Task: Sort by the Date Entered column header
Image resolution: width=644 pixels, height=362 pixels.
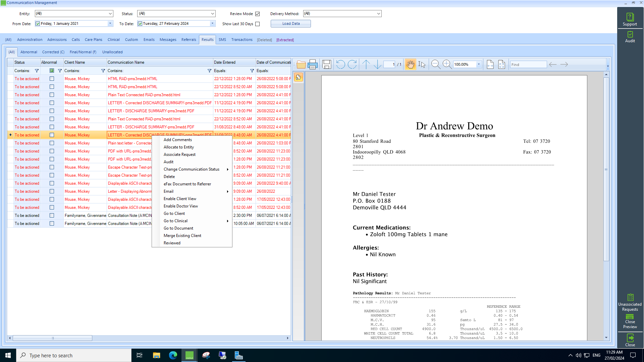Action: coord(234,62)
